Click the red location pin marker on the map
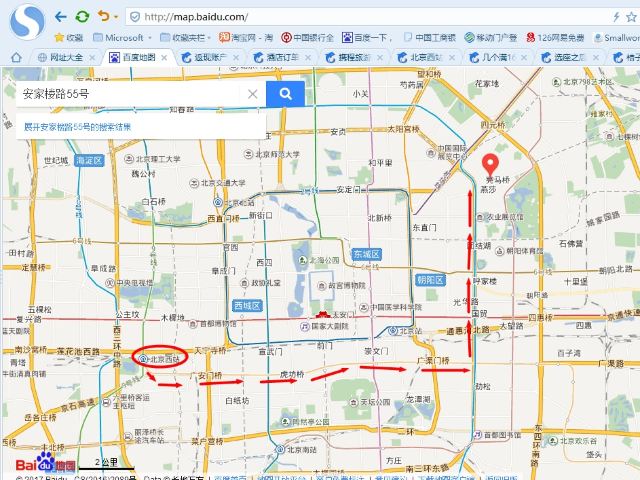Viewport: 640px width, 480px height. 490,165
